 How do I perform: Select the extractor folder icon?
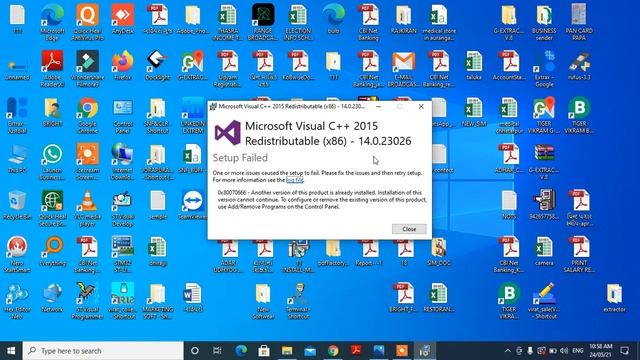[614, 298]
